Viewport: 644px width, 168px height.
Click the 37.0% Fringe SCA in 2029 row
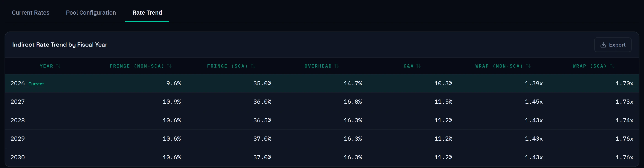[x=262, y=139]
